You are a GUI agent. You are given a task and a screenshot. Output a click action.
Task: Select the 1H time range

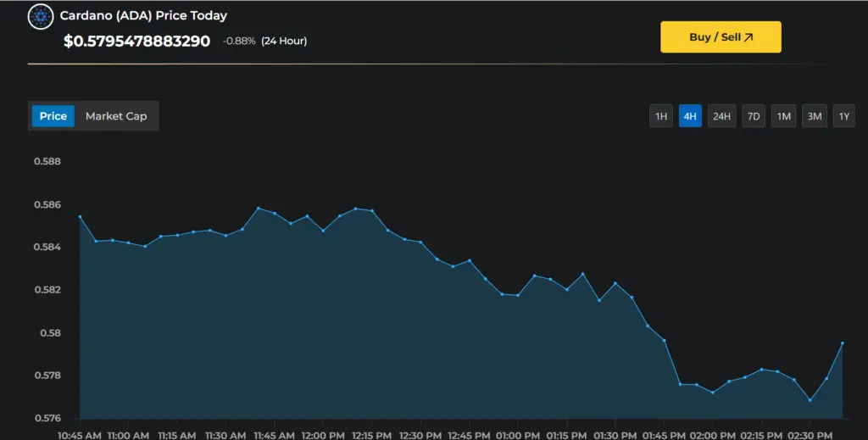pyautogui.click(x=661, y=116)
